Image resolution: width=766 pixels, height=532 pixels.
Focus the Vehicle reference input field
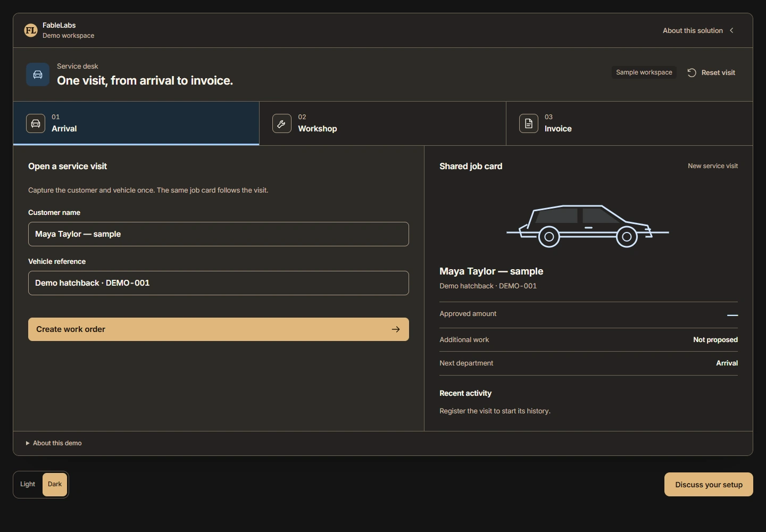[219, 283]
